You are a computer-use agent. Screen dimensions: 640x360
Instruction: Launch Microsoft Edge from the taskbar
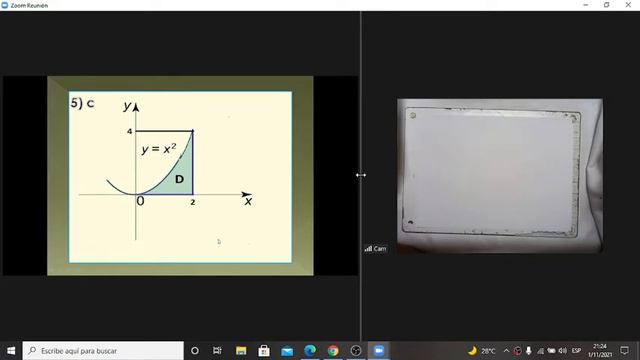click(x=310, y=351)
